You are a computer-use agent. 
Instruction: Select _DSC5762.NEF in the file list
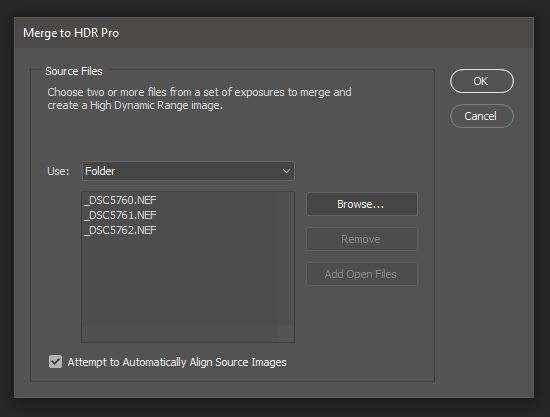tap(120, 230)
